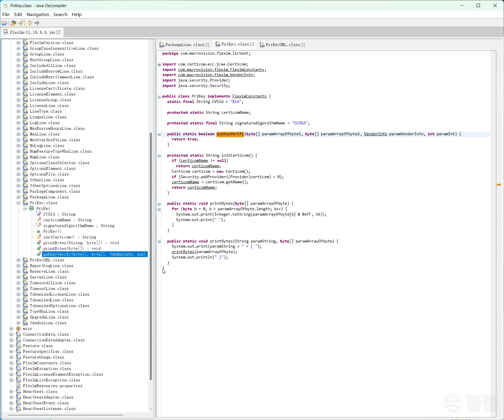
Task: Collapse the PriKey.class tree node
Action: pyautogui.click(x=18, y=203)
